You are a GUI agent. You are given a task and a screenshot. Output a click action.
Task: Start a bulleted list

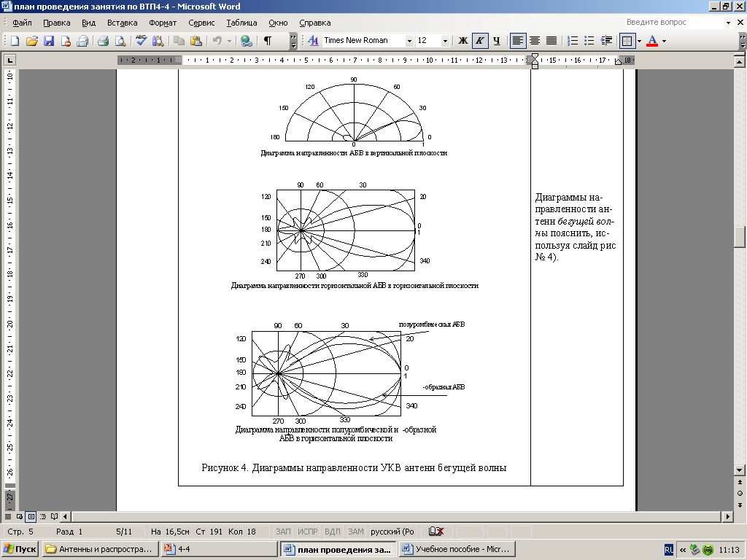tap(589, 41)
